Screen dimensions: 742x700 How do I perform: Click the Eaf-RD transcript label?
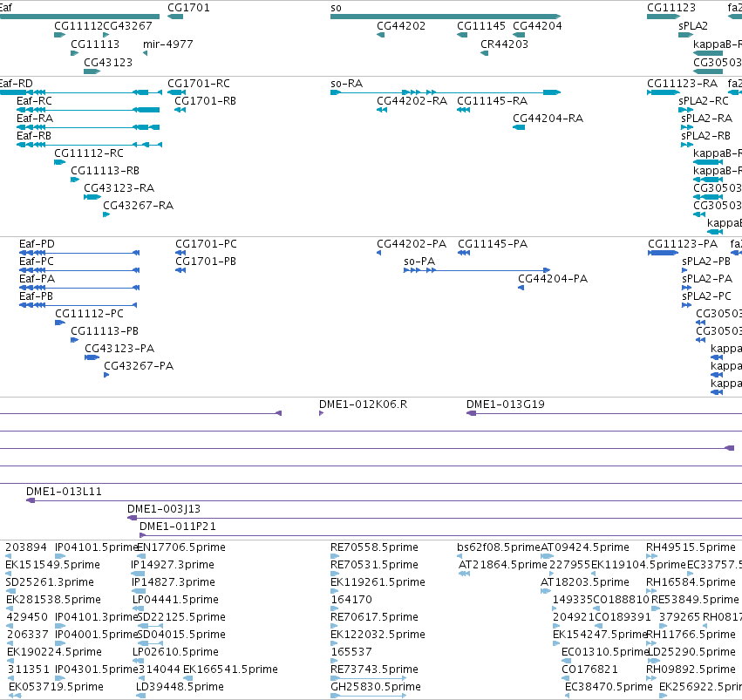15,84
